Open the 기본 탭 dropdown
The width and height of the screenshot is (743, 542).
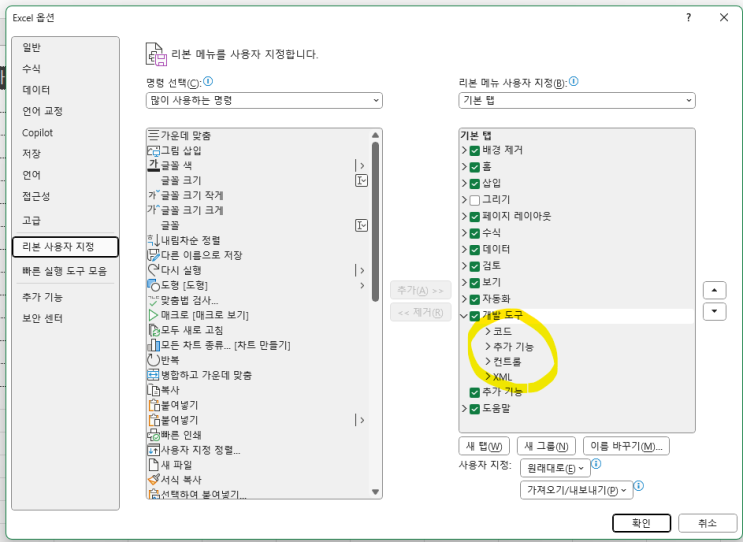577,100
